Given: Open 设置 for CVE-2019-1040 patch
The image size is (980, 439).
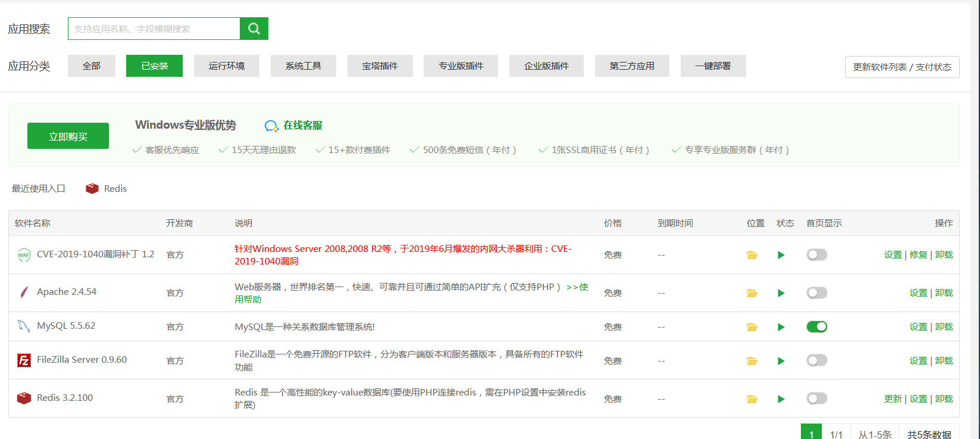Looking at the screenshot, I should tap(893, 255).
